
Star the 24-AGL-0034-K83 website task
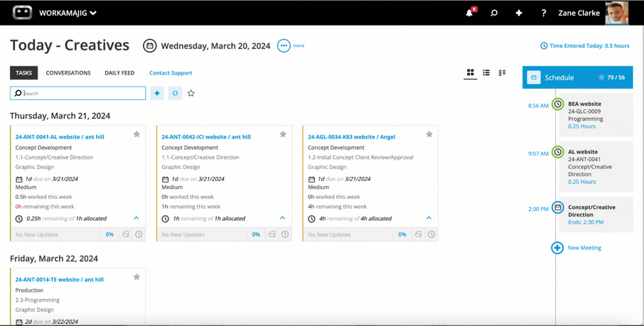coord(429,134)
